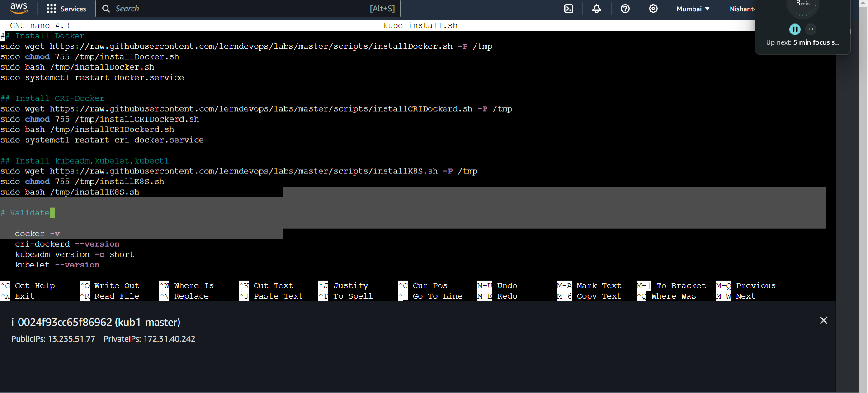The width and height of the screenshot is (868, 393).
Task: Click the 'Up next: 5 min focus' label
Action: (802, 42)
